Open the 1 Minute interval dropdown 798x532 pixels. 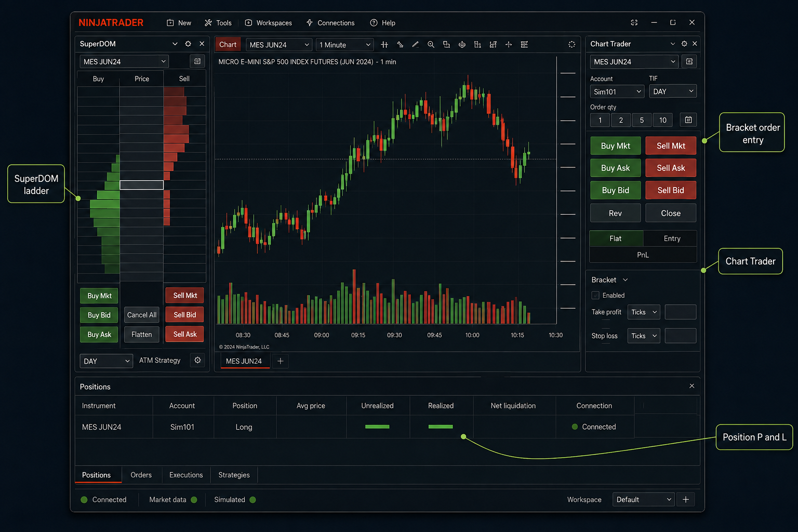[345, 45]
